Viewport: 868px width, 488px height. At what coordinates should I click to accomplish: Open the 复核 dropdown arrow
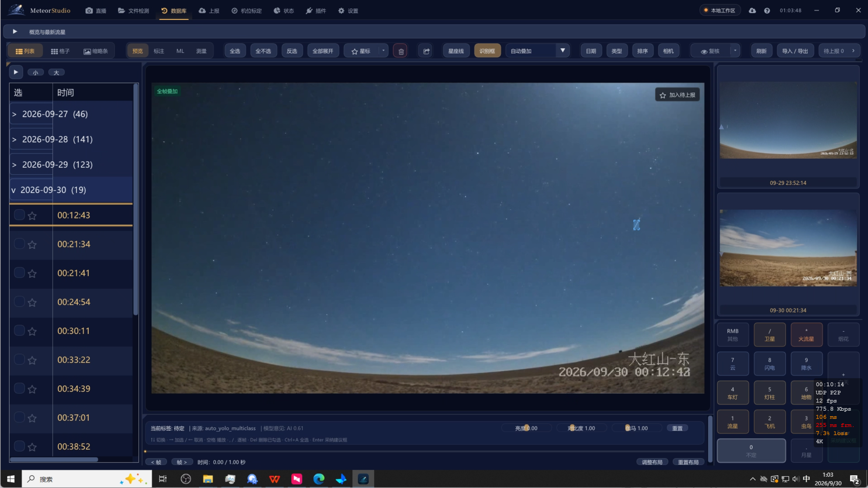pos(735,51)
